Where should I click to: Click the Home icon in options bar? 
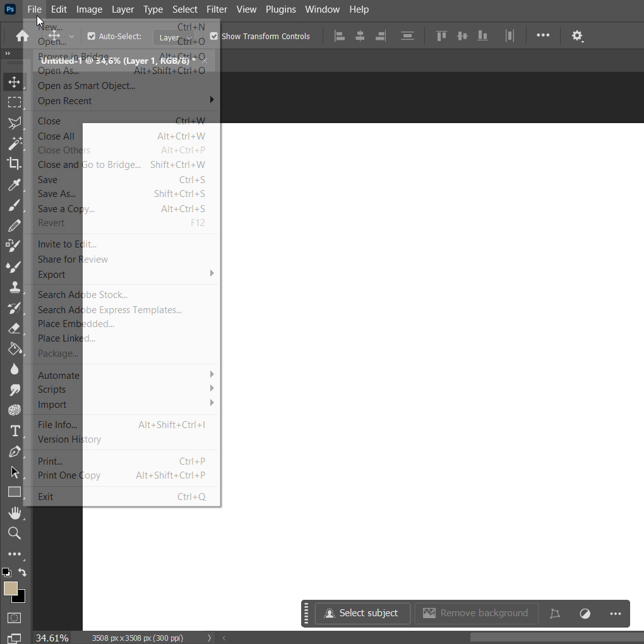coord(22,36)
